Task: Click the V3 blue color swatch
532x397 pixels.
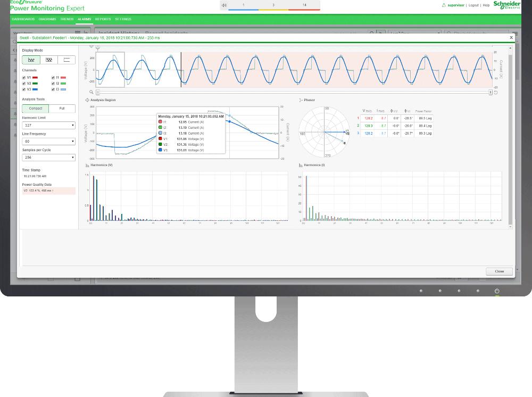Action: (x=35, y=89)
